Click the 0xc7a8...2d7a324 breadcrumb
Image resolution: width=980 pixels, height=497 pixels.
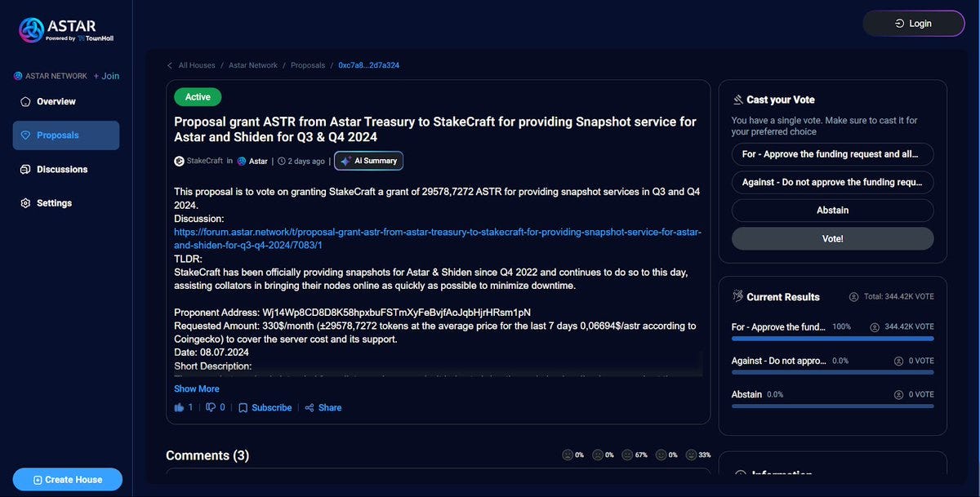click(x=369, y=65)
